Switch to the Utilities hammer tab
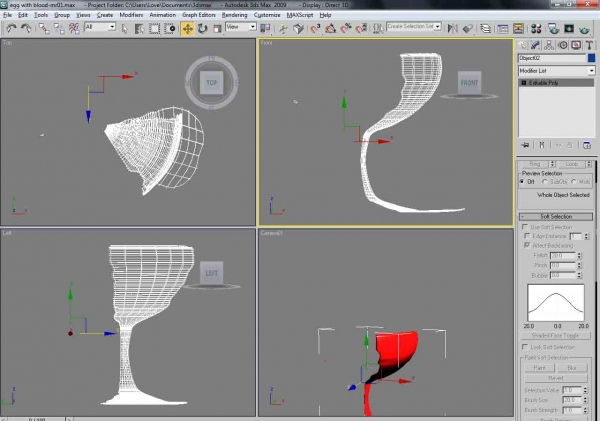The image size is (600, 421). pyautogui.click(x=589, y=46)
